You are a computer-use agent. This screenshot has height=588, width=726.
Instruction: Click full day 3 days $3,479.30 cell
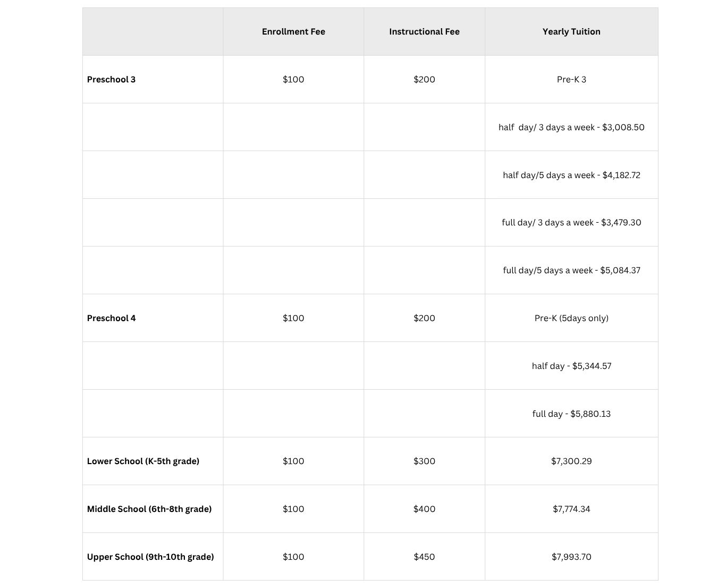pos(571,222)
